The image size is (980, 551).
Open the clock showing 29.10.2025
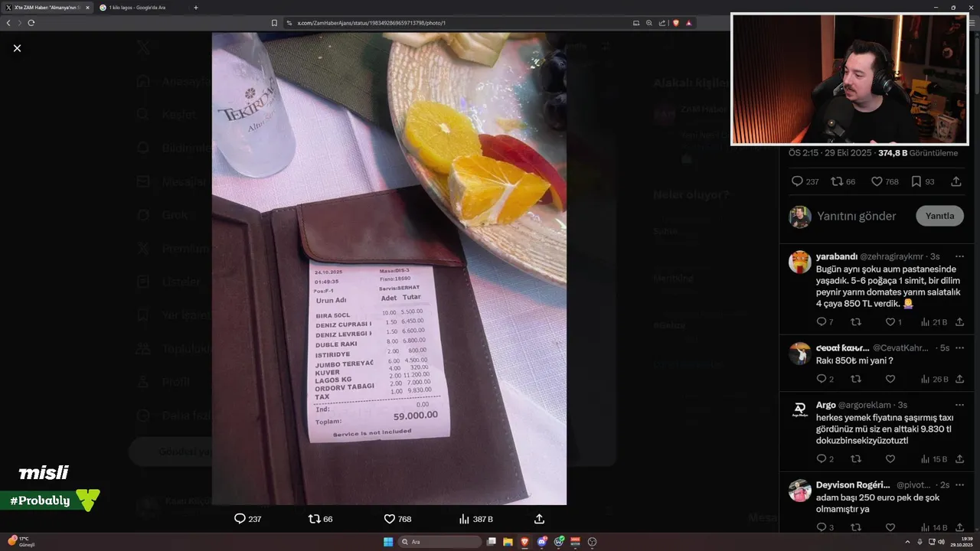(961, 542)
